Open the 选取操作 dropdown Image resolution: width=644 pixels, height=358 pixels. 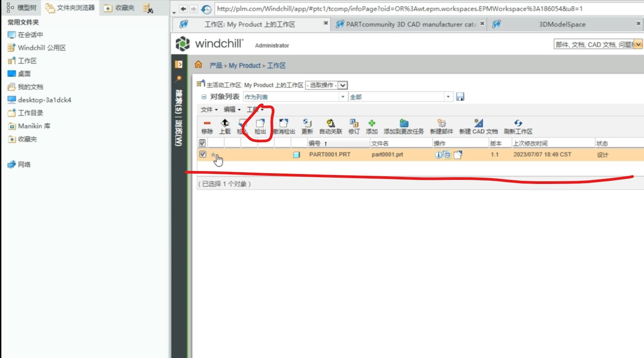click(326, 85)
